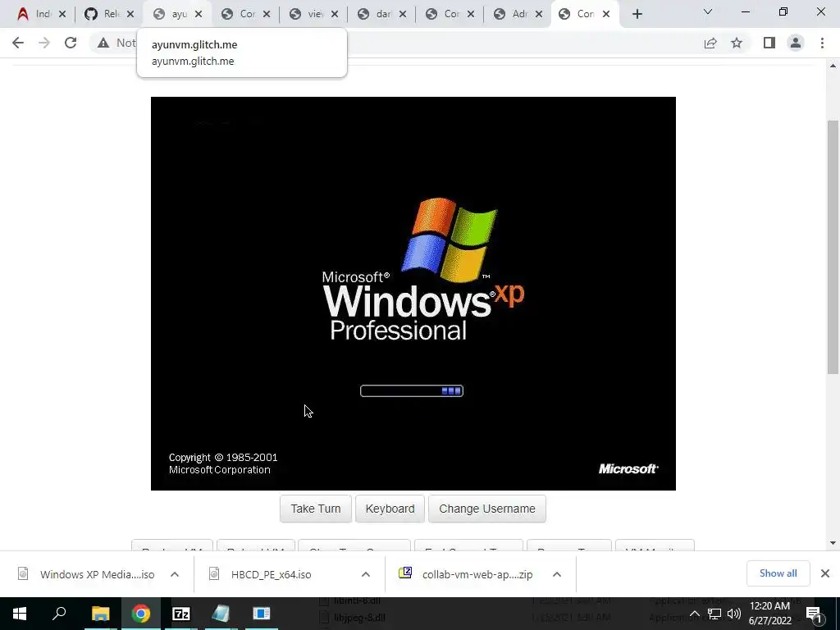
Task: Open the Chrome profile menu
Action: coord(796,43)
